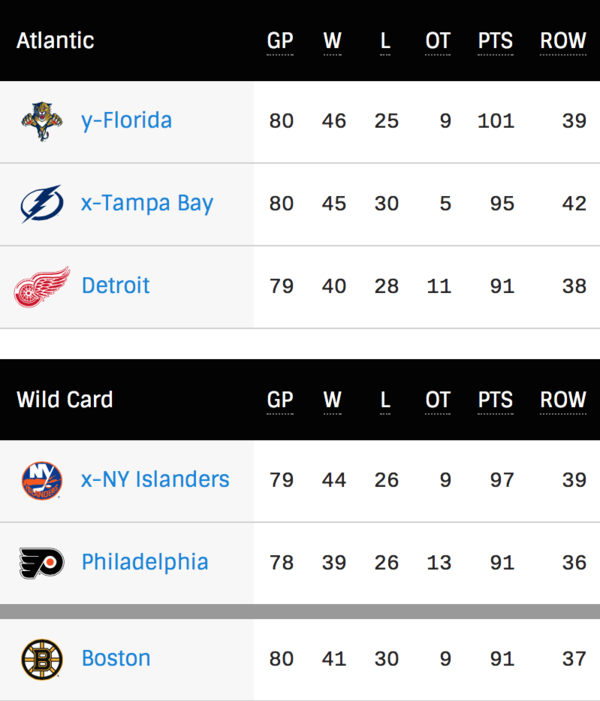The image size is (600, 701).
Task: Open the Boston team link
Action: point(116,659)
